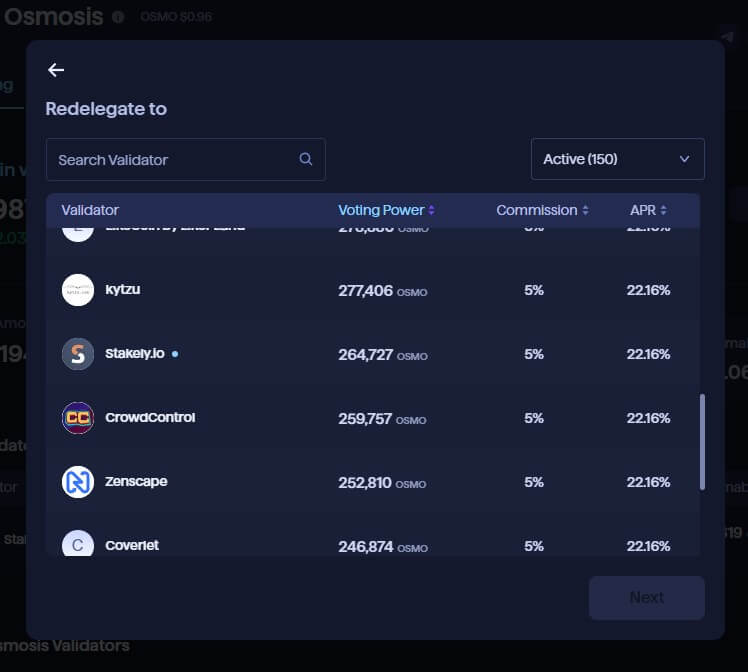Sort validators by APR
748x672 pixels.
tap(648, 210)
